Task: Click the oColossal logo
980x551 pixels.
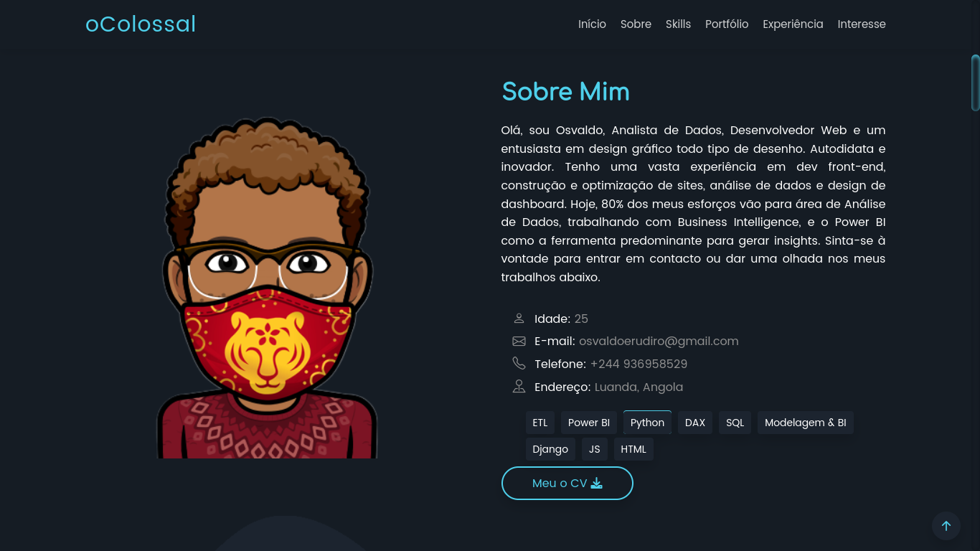Action: click(x=141, y=24)
